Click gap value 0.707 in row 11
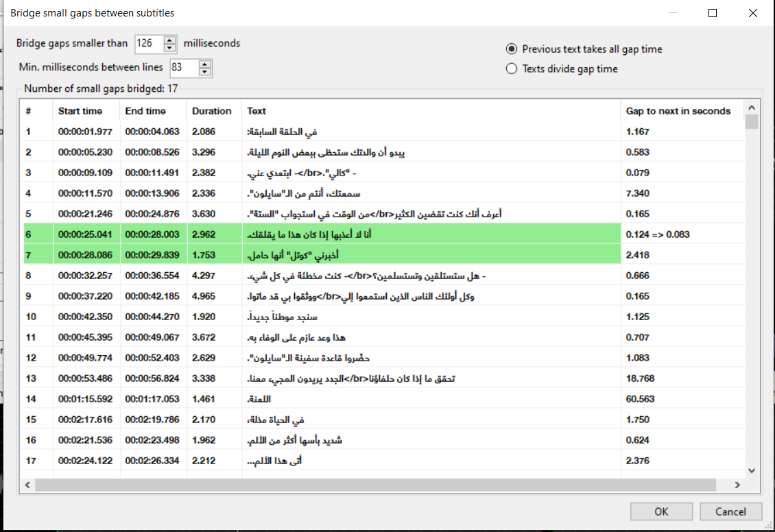Screen dimensions: 775x532 [638, 337]
